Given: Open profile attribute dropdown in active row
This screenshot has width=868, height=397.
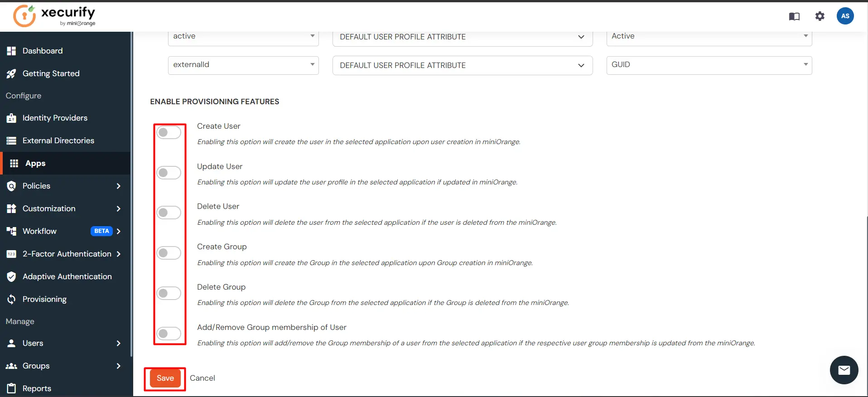Looking at the screenshot, I should pos(463,37).
